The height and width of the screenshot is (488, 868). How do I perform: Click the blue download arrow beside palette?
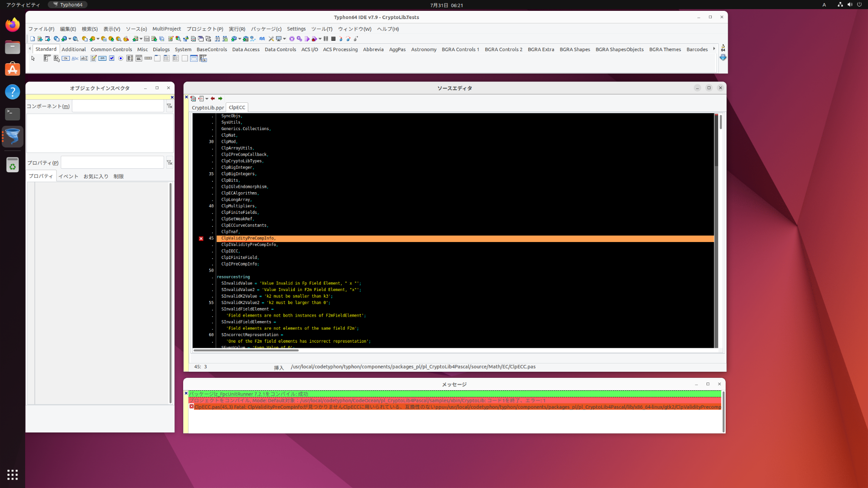(x=723, y=57)
